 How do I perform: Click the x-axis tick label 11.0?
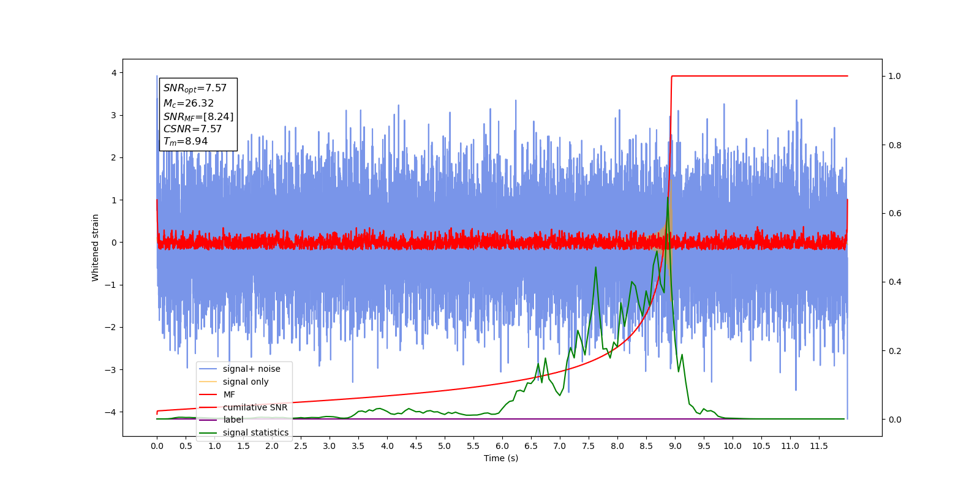pyautogui.click(x=790, y=446)
